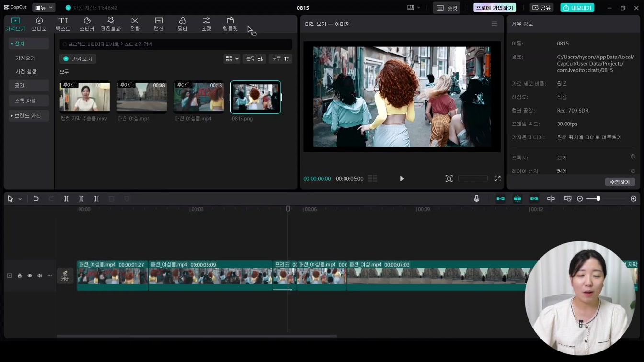Select the 0815.png thumbnail
The height and width of the screenshot is (362, 644).
[256, 97]
